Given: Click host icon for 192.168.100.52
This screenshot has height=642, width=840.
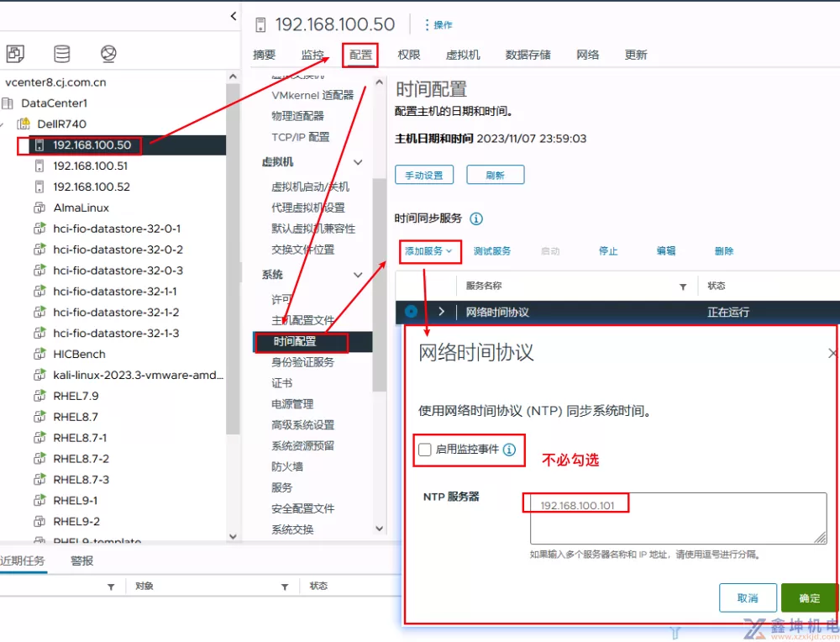Looking at the screenshot, I should pos(39,187).
